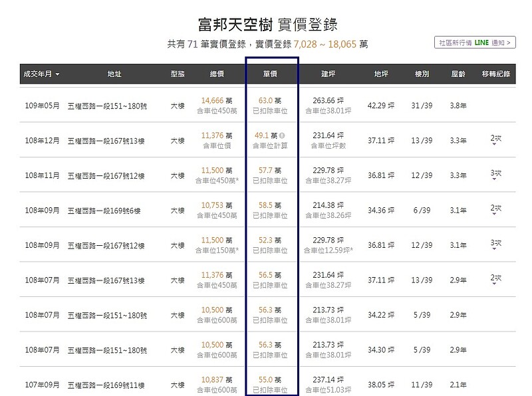Image resolution: width=532 pixels, height=396 pixels.
Task: Sort by the 地坪 column header
Action: tap(381, 74)
